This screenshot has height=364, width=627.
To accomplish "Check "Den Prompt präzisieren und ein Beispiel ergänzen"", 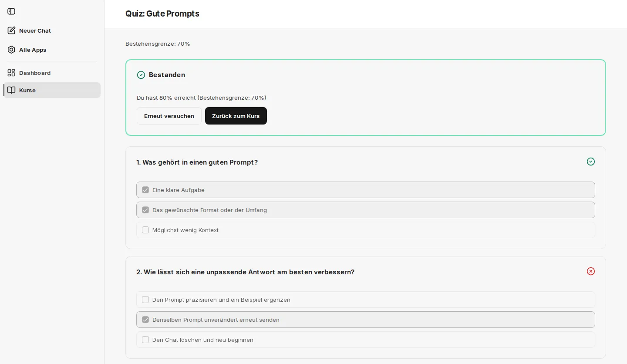I will (145, 300).
